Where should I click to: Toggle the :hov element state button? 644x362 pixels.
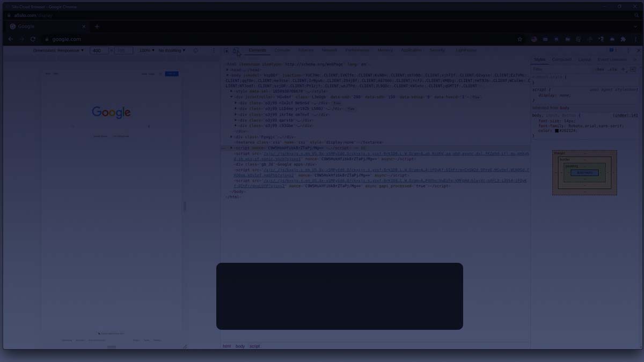tap(601, 69)
